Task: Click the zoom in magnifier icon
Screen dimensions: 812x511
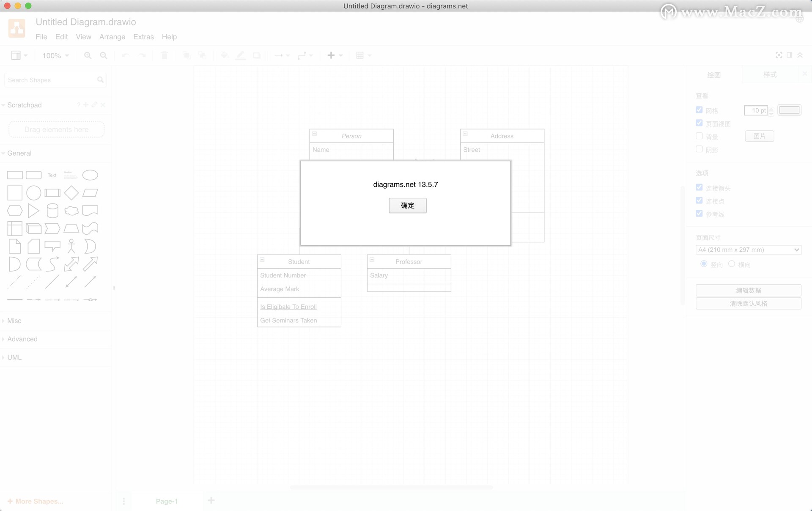Action: point(87,55)
